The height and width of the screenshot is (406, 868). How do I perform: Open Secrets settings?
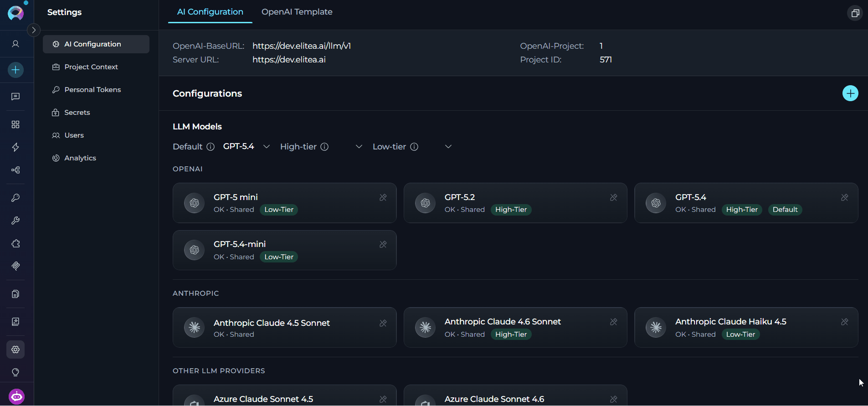96,113
